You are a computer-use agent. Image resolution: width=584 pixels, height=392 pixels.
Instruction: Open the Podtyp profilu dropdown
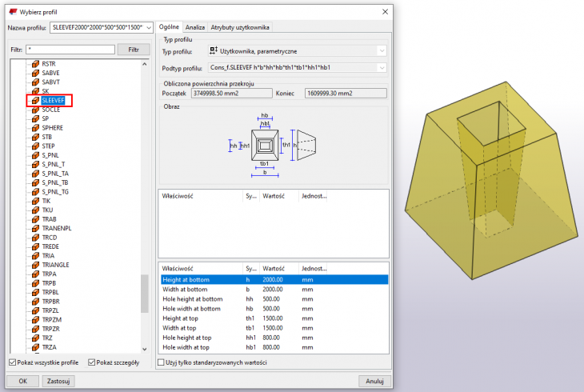(x=382, y=69)
